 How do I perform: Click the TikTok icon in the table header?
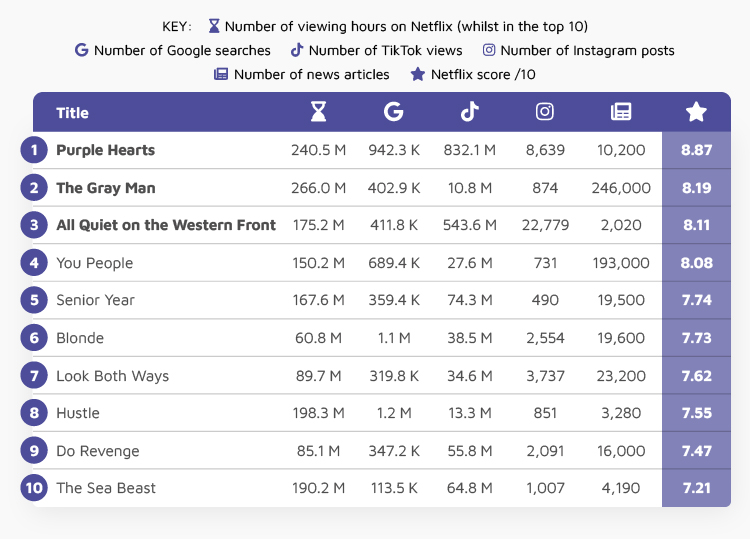click(470, 111)
